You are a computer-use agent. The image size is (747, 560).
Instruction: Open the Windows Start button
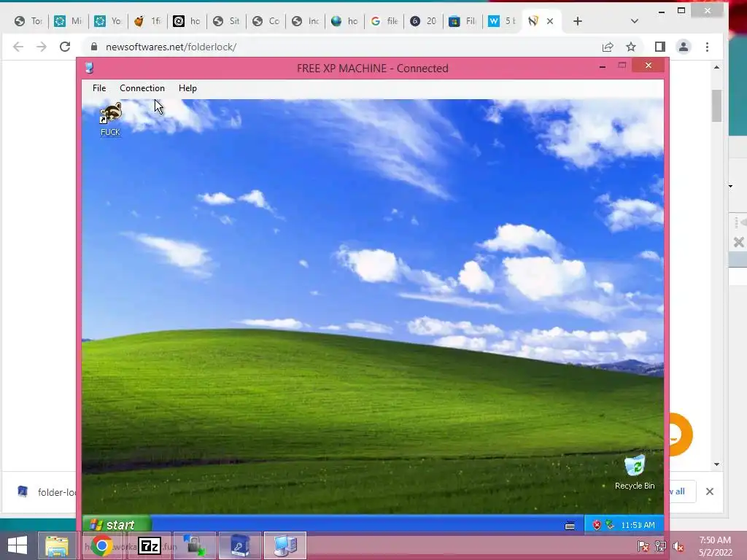pyautogui.click(x=18, y=545)
